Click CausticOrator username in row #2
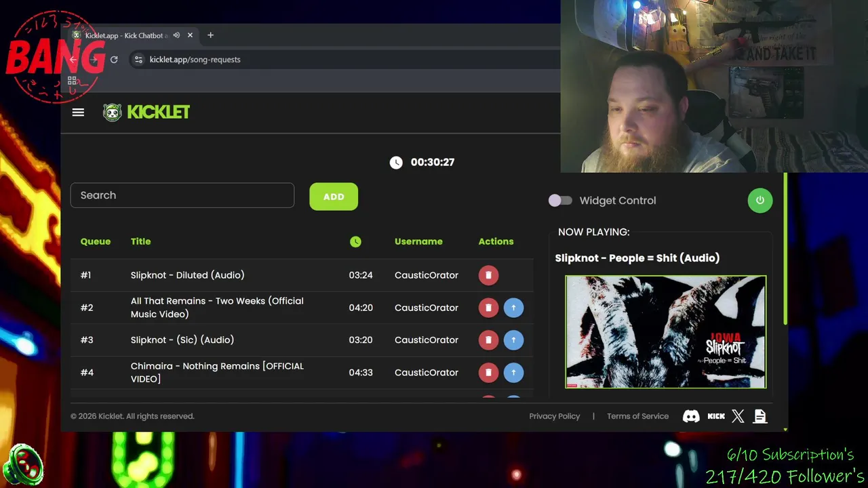Image resolution: width=868 pixels, height=488 pixels. point(427,308)
